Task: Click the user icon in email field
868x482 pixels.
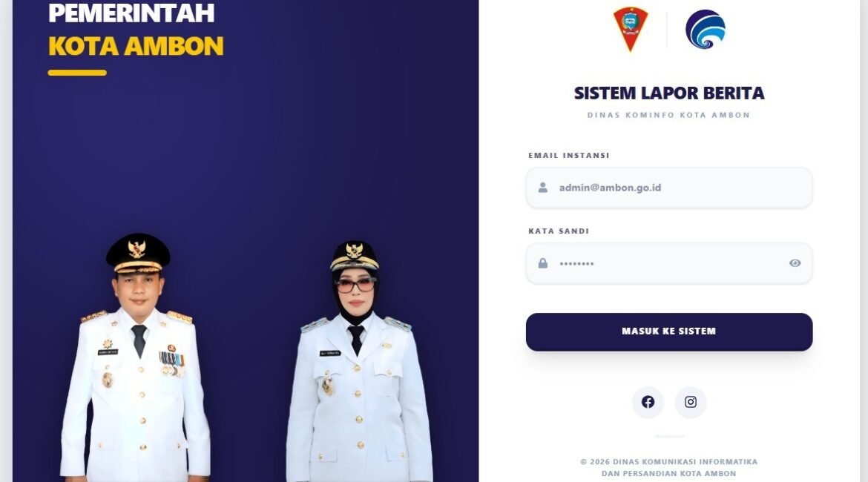Action: (x=542, y=188)
